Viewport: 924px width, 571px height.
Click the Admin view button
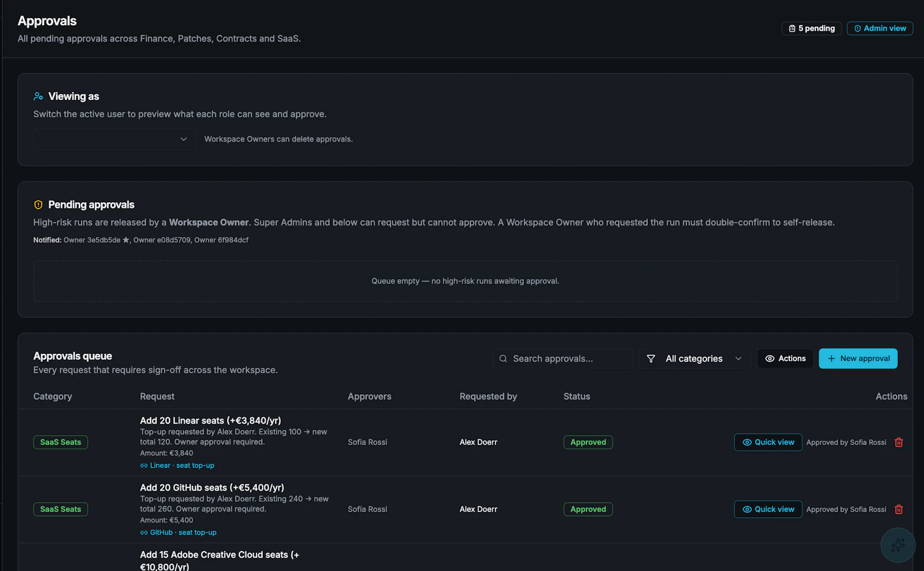tap(880, 28)
